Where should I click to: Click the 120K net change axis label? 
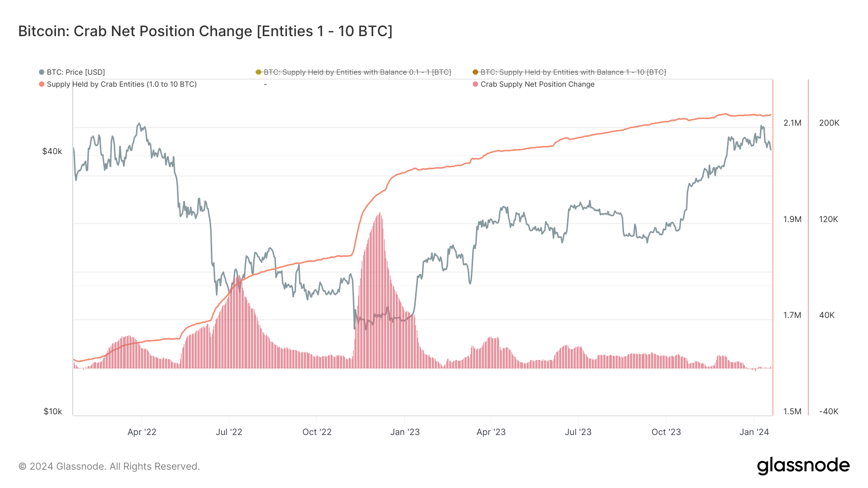click(x=828, y=220)
